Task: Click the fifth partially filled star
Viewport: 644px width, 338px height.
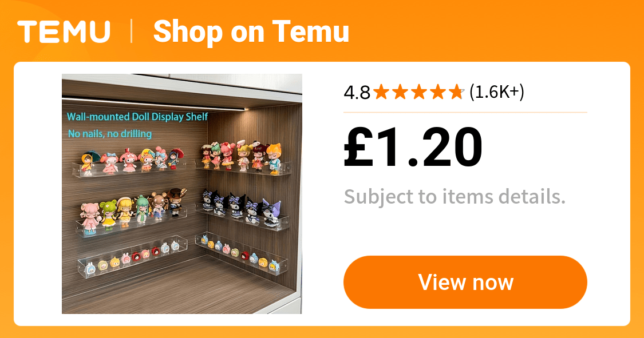Action: tap(456, 92)
